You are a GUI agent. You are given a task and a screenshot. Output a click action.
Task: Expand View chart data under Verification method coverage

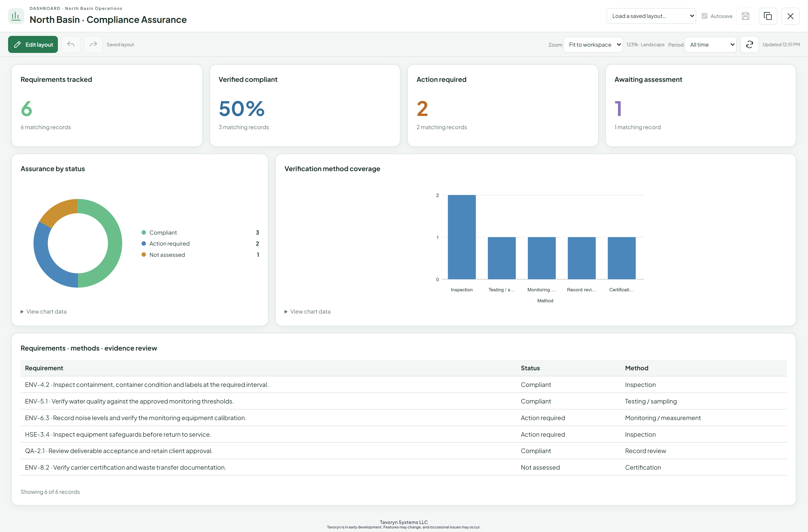(x=307, y=312)
